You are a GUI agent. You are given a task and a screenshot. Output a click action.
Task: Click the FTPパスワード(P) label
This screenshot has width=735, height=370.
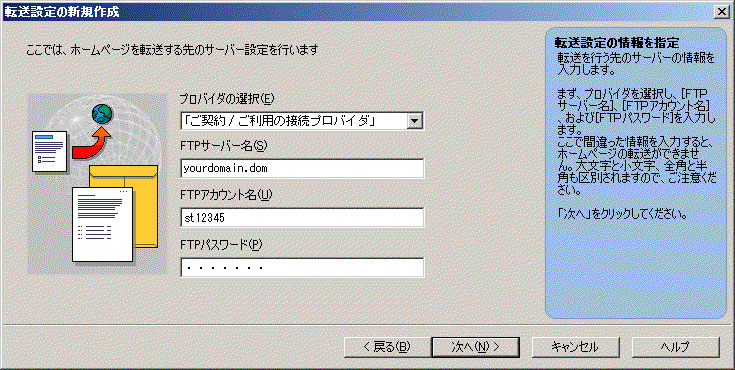click(222, 245)
